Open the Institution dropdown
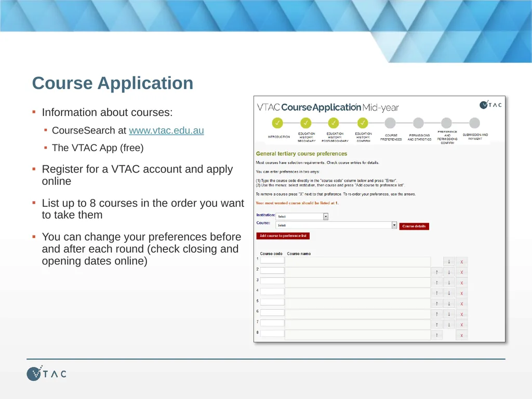The width and height of the screenshot is (532, 399). (x=302, y=217)
